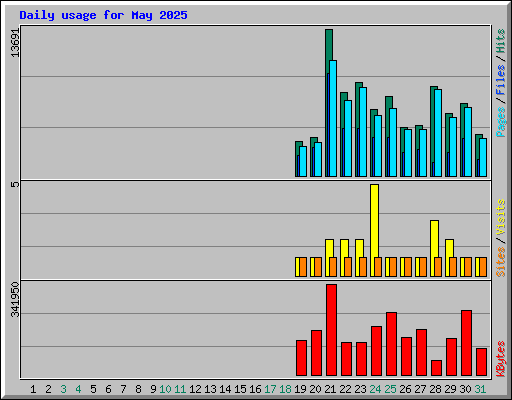Click the green weekend day 10 label
Screen dimensions: 512x400
(165, 389)
